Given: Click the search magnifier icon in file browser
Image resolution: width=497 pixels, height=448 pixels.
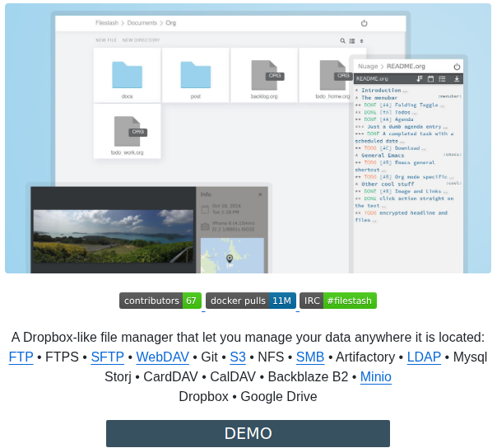Looking at the screenshot, I should [x=342, y=41].
